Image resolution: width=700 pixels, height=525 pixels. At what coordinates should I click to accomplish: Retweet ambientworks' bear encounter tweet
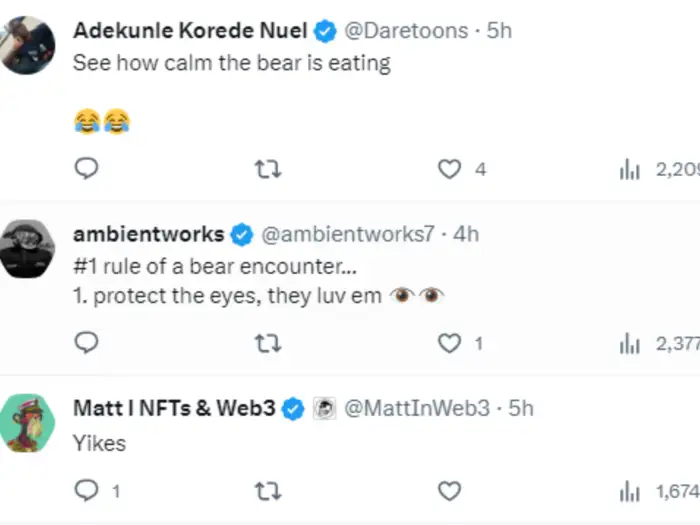tap(268, 343)
